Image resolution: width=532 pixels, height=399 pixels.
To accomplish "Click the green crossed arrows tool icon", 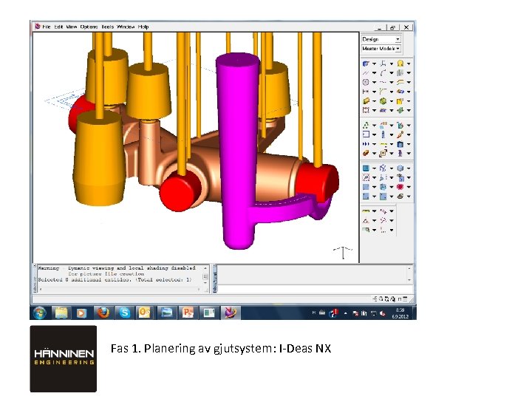I will 400,110.
